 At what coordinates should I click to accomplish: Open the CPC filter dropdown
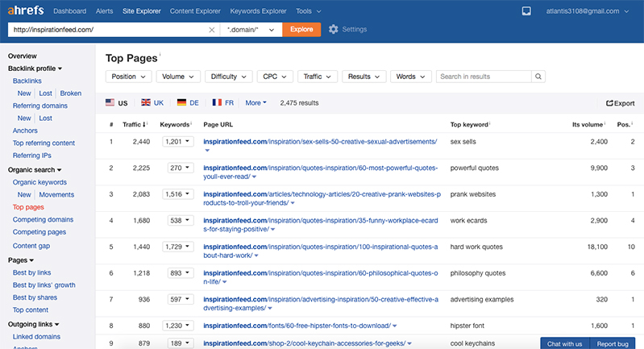275,77
